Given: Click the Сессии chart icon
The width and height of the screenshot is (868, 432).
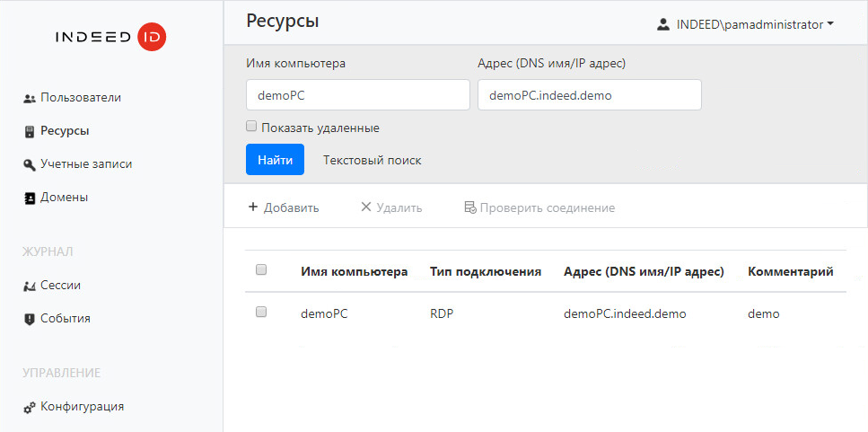Looking at the screenshot, I should pos(29,286).
